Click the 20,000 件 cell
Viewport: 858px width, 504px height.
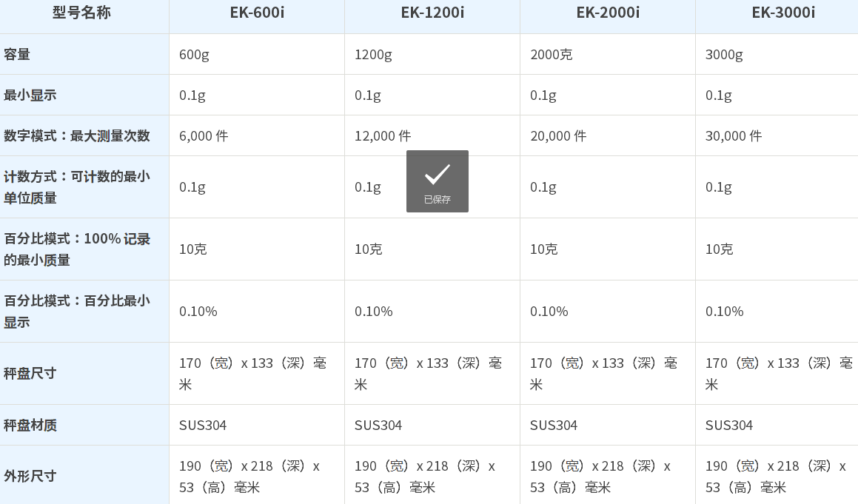click(558, 136)
